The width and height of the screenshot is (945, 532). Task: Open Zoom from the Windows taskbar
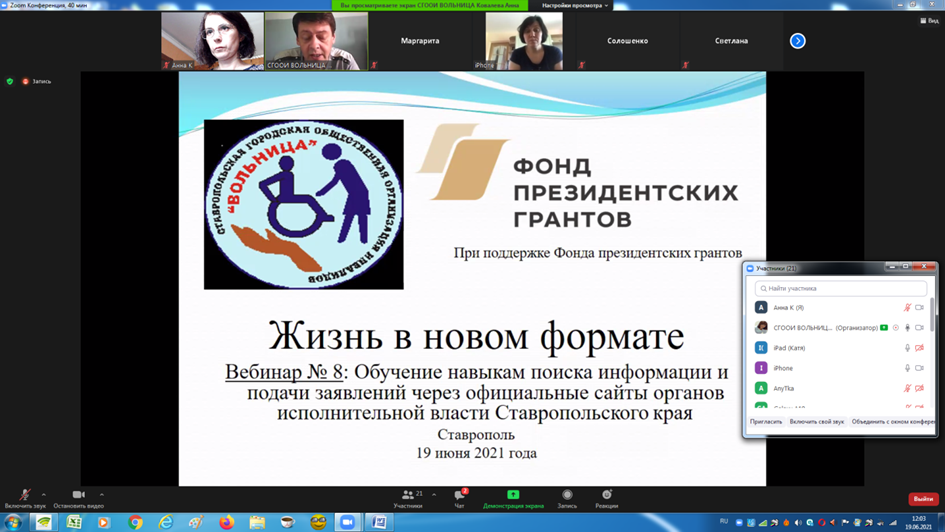[348, 522]
